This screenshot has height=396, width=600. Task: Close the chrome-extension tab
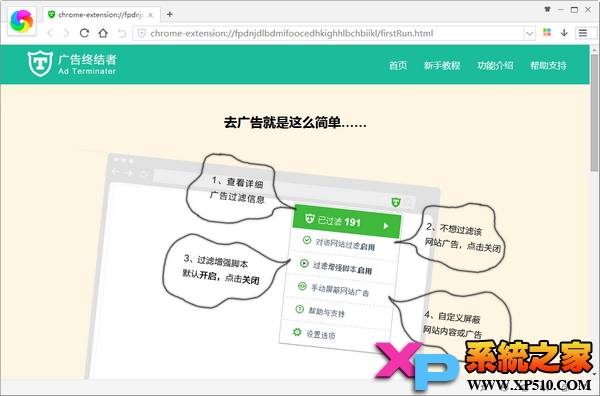click(x=150, y=15)
